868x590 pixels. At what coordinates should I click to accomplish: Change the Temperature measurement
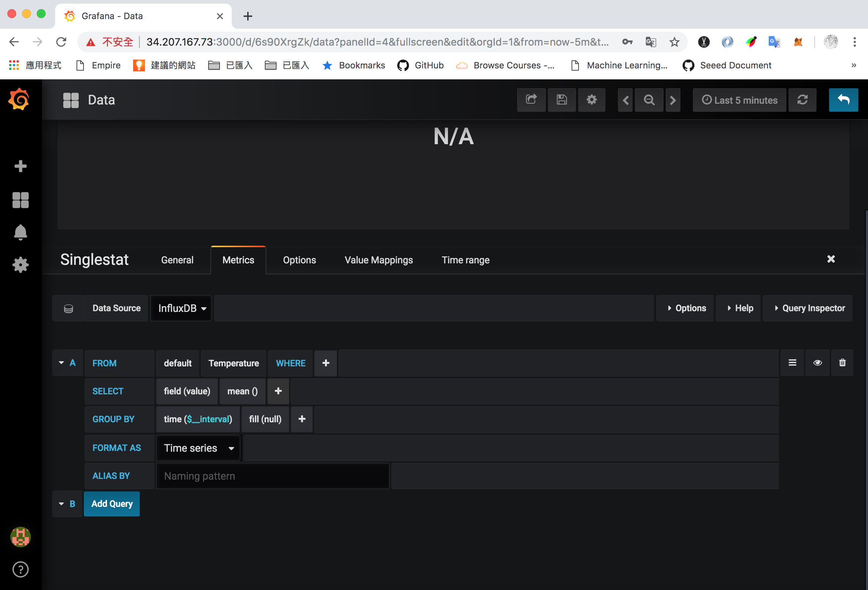pyautogui.click(x=234, y=363)
